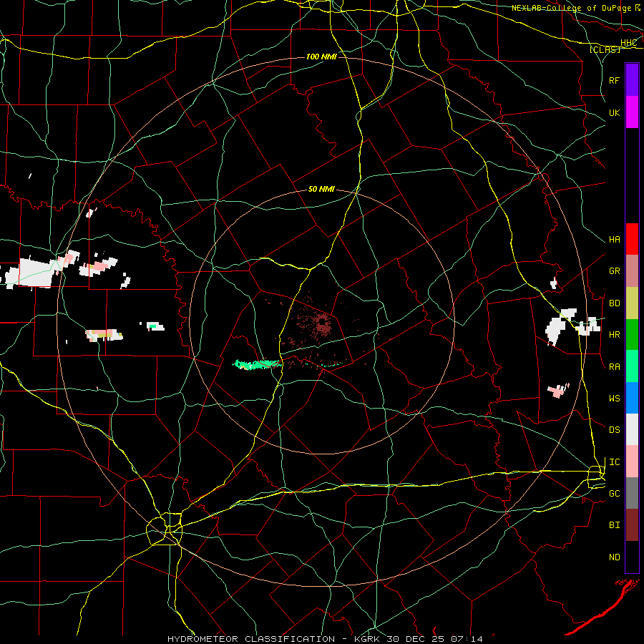Click the HYDROMETEOR CLASSIFICATION title text
Image resolution: width=644 pixels, height=644 pixels.
251,639
